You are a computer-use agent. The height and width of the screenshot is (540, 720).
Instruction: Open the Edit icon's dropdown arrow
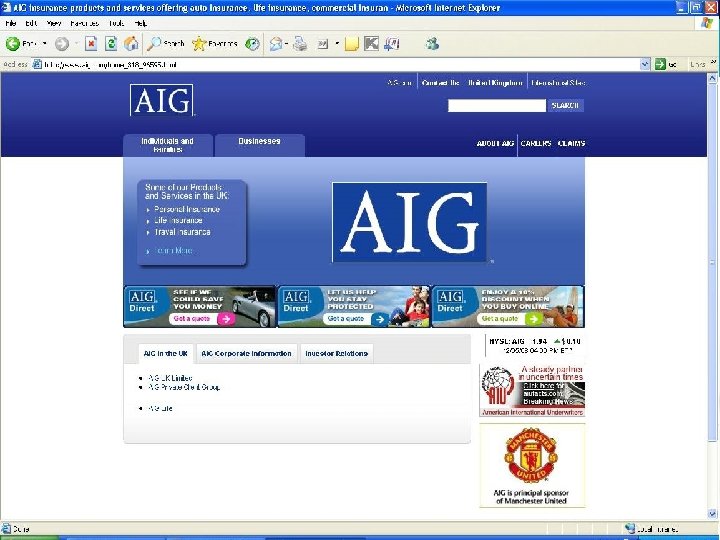(337, 44)
